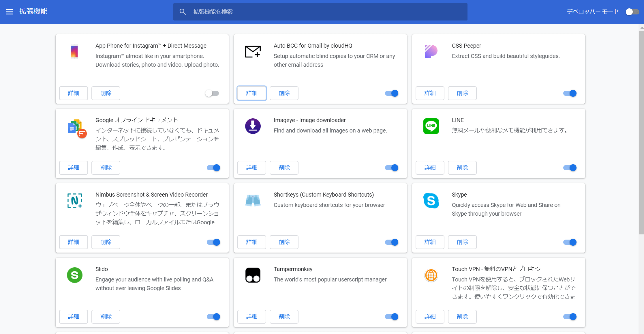Remove the Slido extension
This screenshot has height=334, width=644.
(x=106, y=317)
